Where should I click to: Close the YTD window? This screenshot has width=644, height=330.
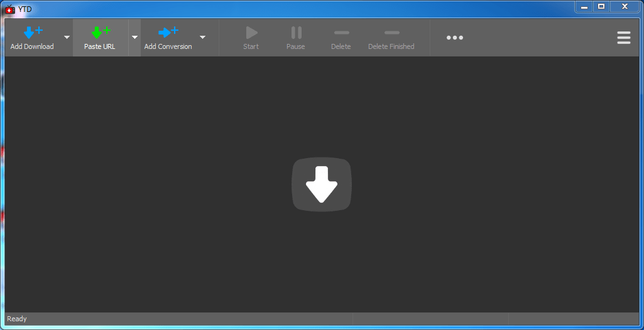point(625,6)
